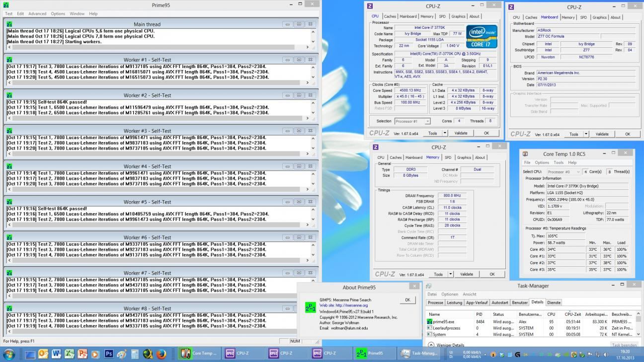Click the prime95.exe process icon

coord(429,322)
